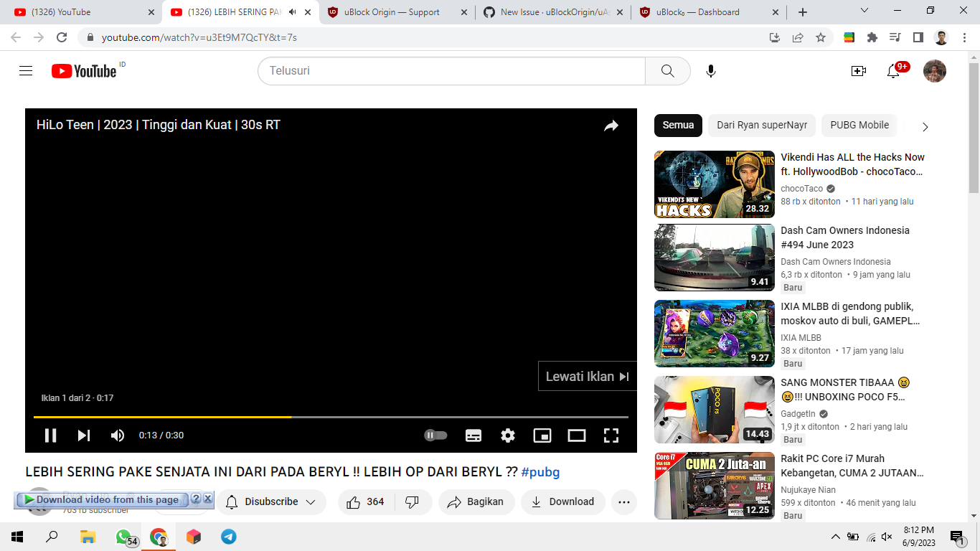This screenshot has height=551, width=980.
Task: Mute the video with the volume icon
Action: pos(117,435)
